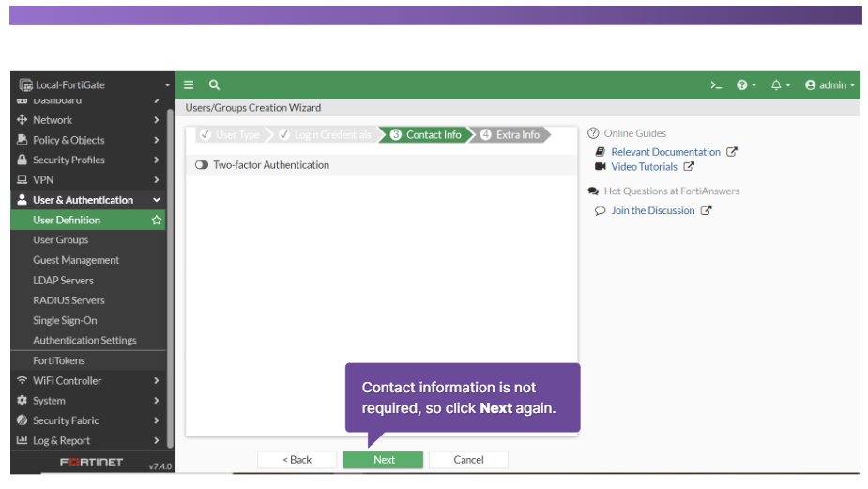This screenshot has width=868, height=489.
Task: Click the WiFi Controller signal icon
Action: pos(23,380)
